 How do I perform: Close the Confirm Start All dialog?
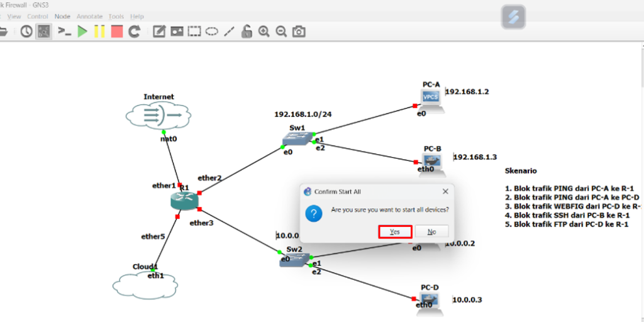[x=445, y=191]
